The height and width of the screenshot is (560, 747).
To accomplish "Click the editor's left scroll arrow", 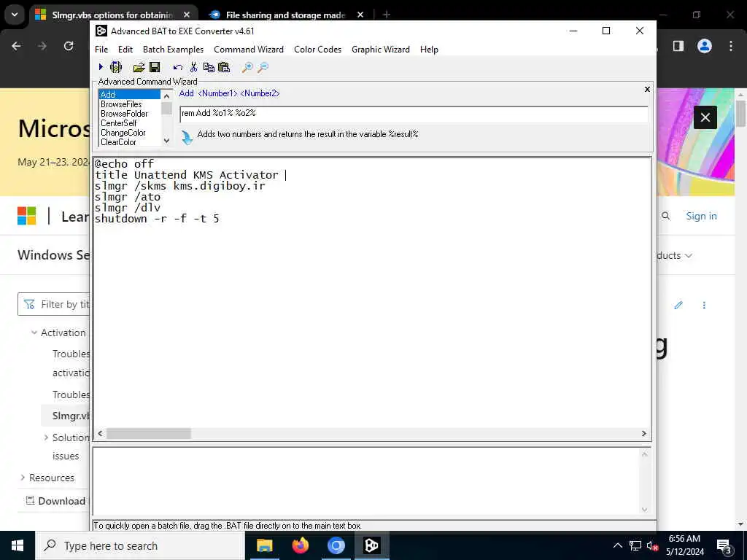I will (x=101, y=433).
